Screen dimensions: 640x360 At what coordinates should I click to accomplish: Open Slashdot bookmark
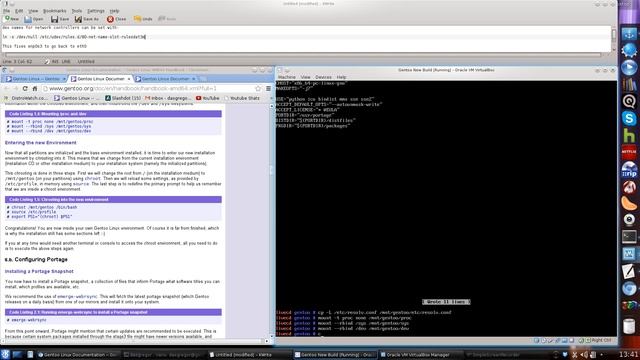click(123, 98)
